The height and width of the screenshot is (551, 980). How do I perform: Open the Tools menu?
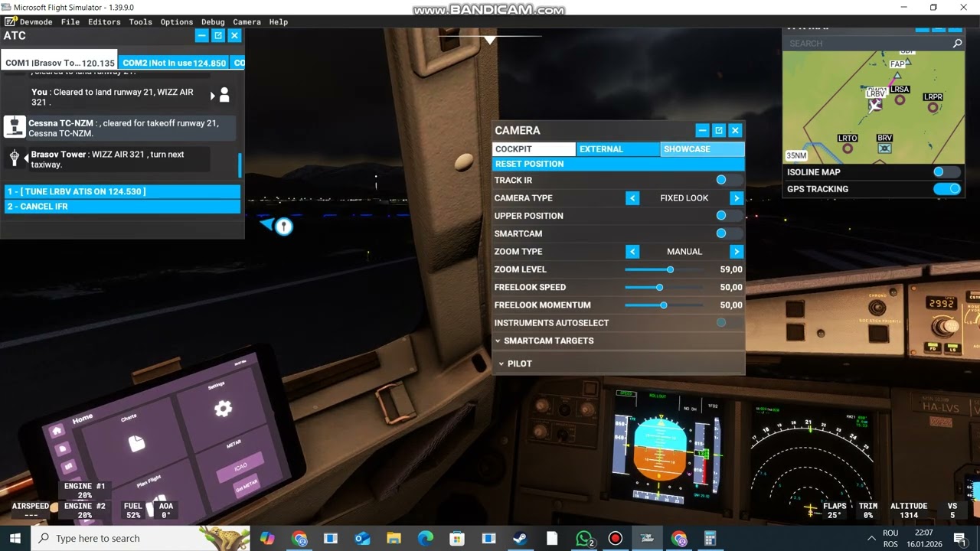pyautogui.click(x=140, y=22)
